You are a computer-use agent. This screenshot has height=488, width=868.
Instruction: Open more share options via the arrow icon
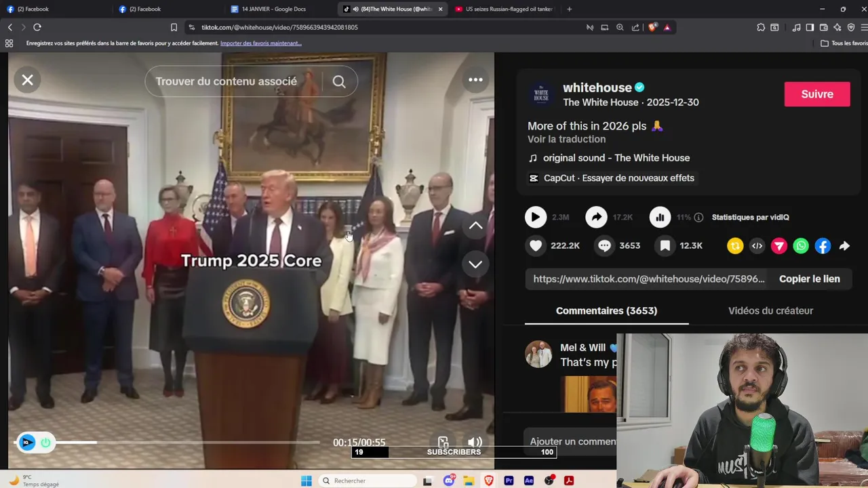pos(844,246)
